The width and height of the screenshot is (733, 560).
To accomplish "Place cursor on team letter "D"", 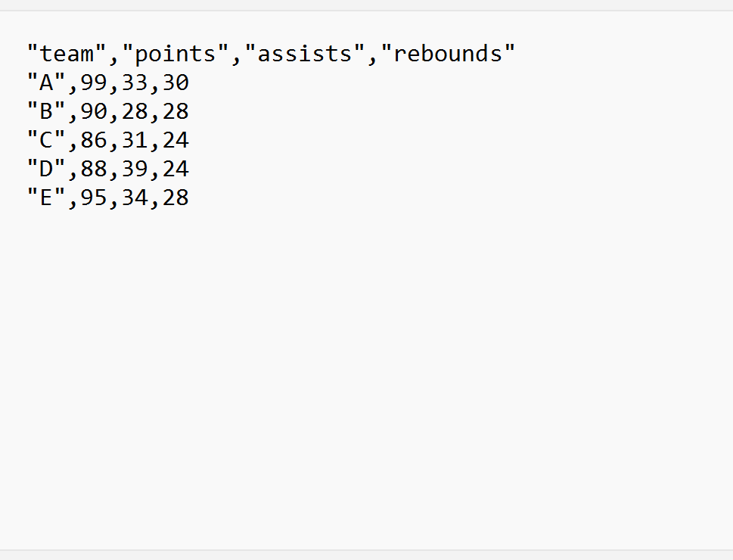I will click(x=46, y=169).
